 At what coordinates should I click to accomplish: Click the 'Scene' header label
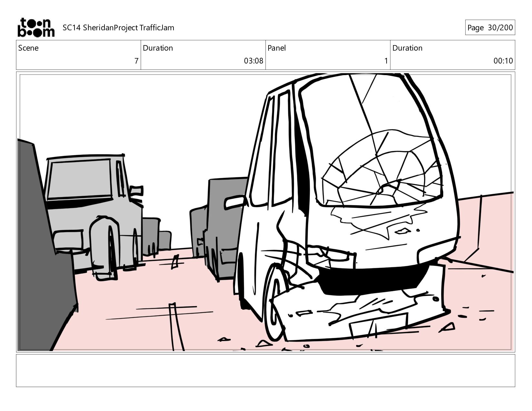pyautogui.click(x=28, y=48)
